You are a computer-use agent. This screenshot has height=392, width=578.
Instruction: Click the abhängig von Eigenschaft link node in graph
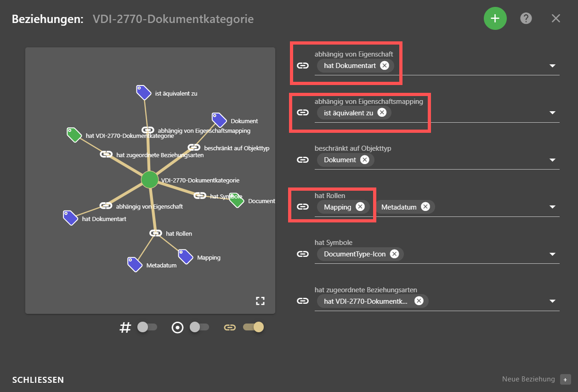tap(106, 206)
